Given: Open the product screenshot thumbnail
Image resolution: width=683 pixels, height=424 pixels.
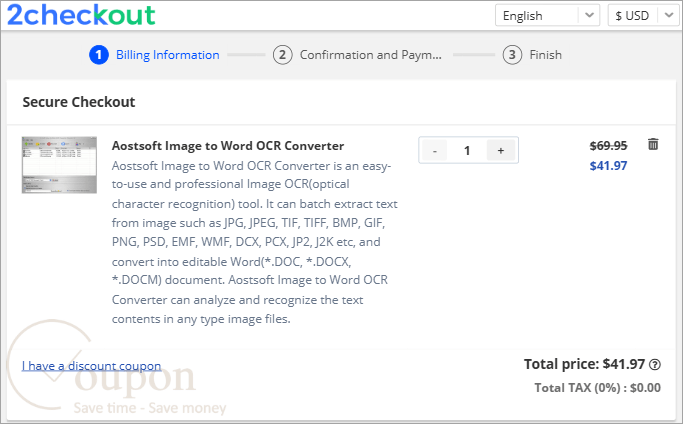Looking at the screenshot, I should 59,165.
